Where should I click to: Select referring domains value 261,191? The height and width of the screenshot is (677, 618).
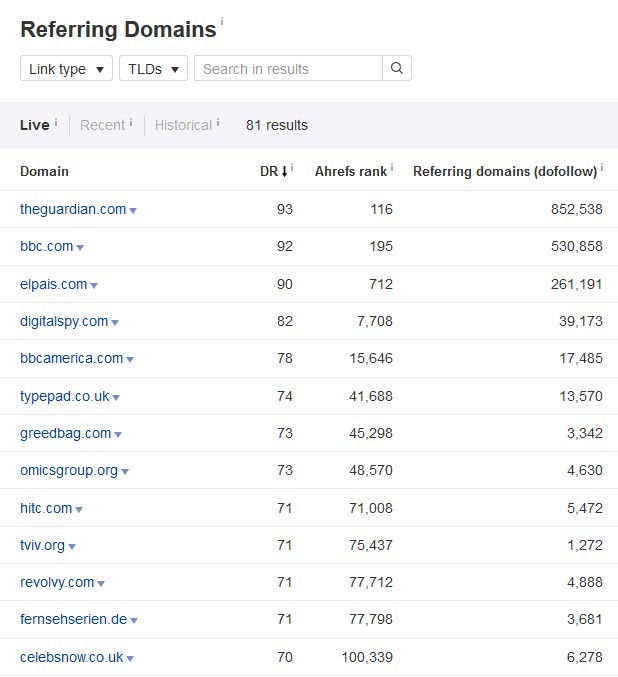[577, 285]
